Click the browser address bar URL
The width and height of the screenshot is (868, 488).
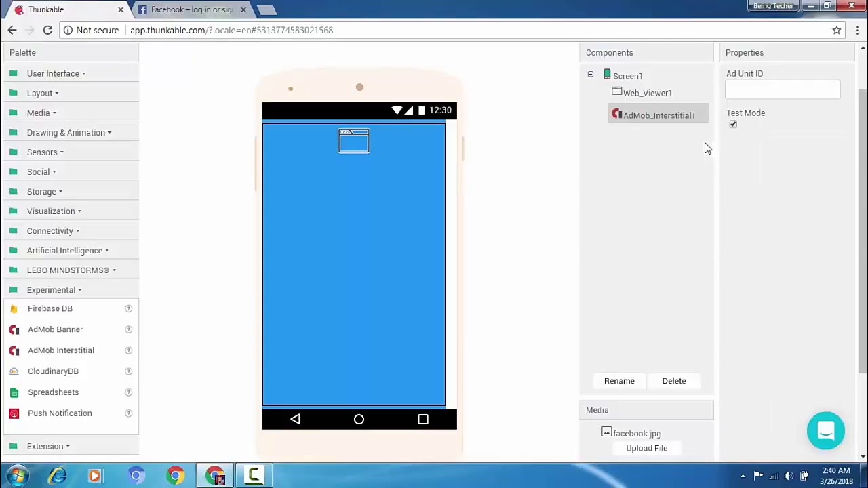(231, 30)
